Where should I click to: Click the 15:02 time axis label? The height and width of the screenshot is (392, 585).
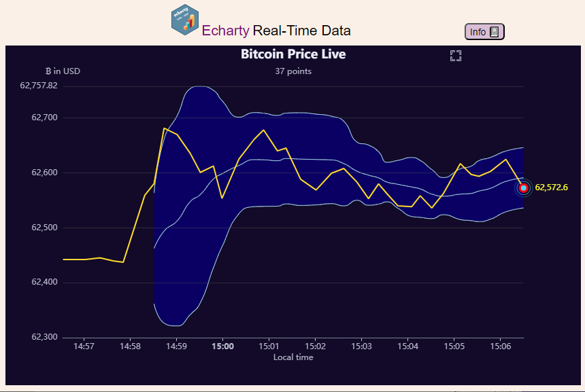pyautogui.click(x=315, y=346)
